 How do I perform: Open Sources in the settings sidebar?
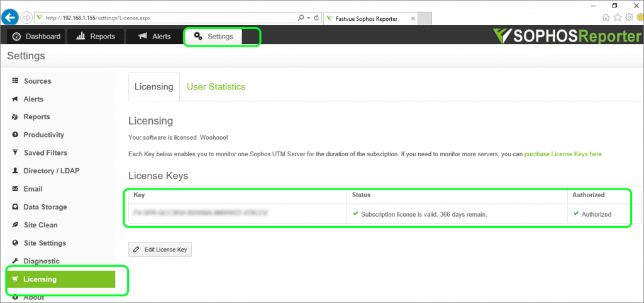point(61,81)
